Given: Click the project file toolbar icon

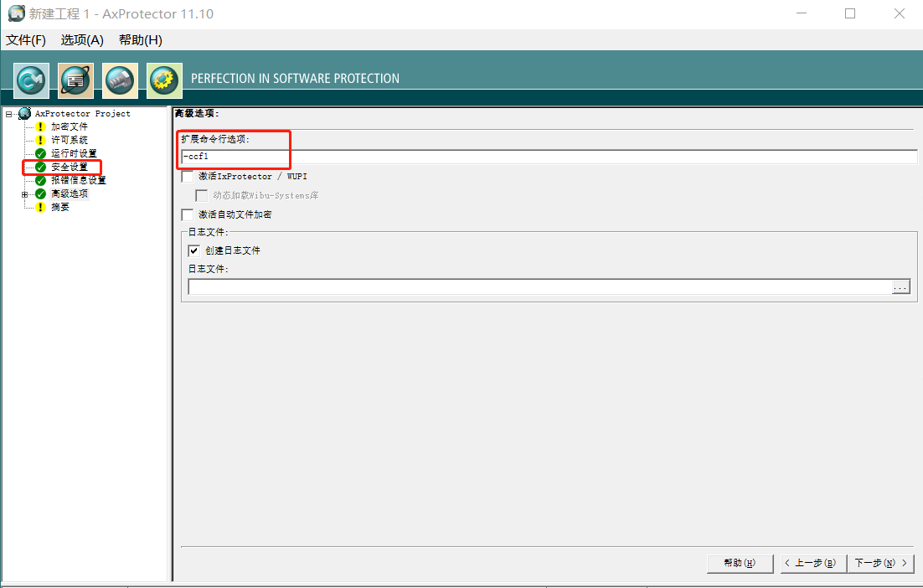Looking at the screenshot, I should (75, 80).
